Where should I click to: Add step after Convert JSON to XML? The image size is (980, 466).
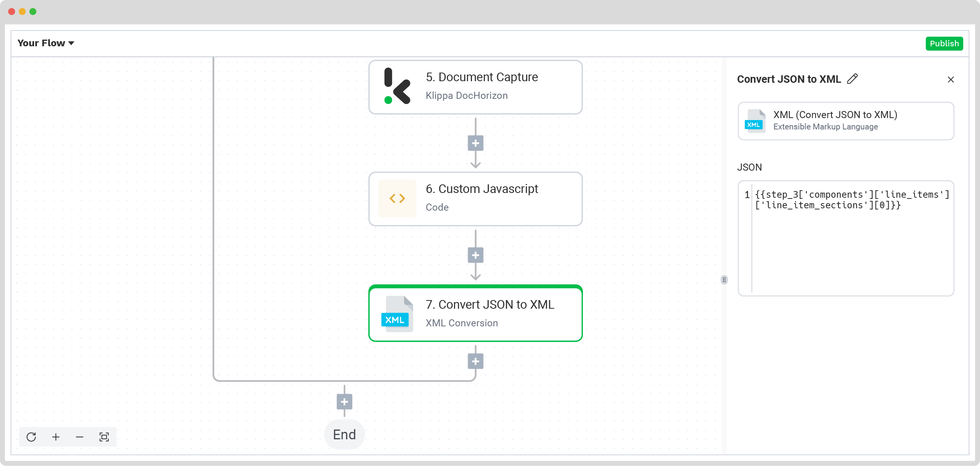click(x=475, y=361)
